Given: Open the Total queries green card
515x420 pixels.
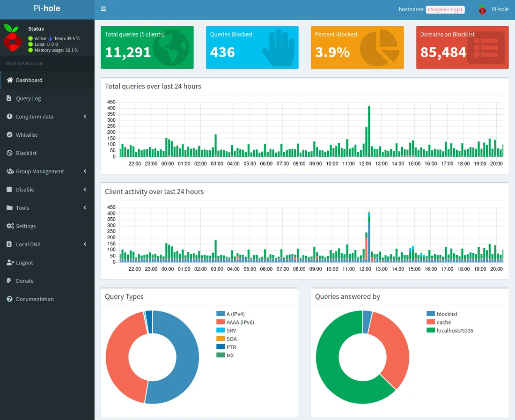Looking at the screenshot, I should [147, 48].
